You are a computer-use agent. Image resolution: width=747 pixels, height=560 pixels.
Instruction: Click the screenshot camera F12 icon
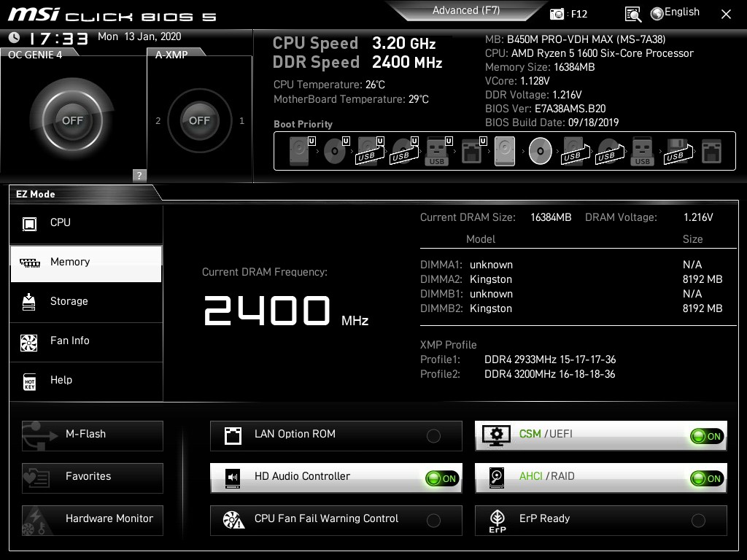pyautogui.click(x=557, y=15)
